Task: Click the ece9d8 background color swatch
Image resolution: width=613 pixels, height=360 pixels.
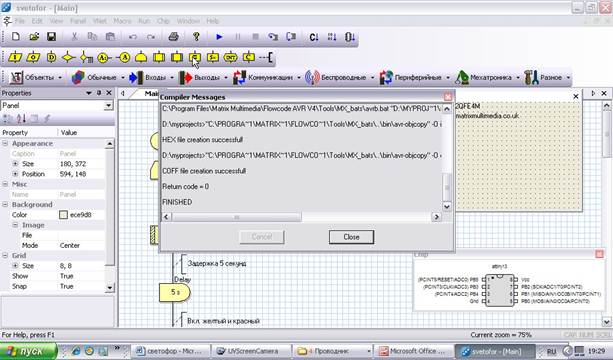Action: (x=63, y=215)
